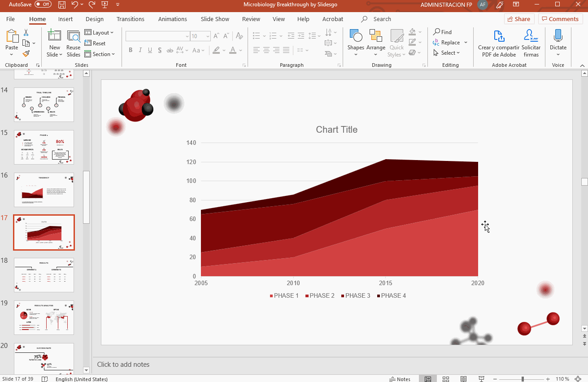Expand the Select dropdown in Editing
Image resolution: width=588 pixels, height=382 pixels.
coord(447,53)
